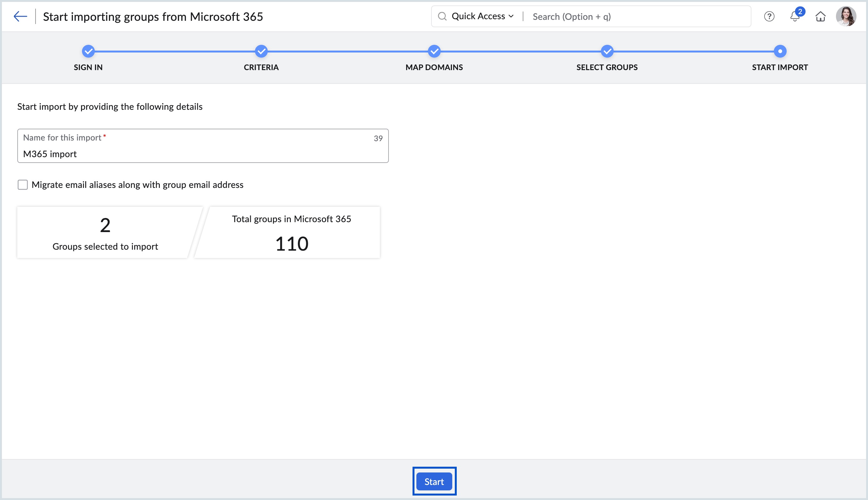Screen dimensions: 868x500
Task: Click the Search (Option + q) field
Action: coord(572,16)
